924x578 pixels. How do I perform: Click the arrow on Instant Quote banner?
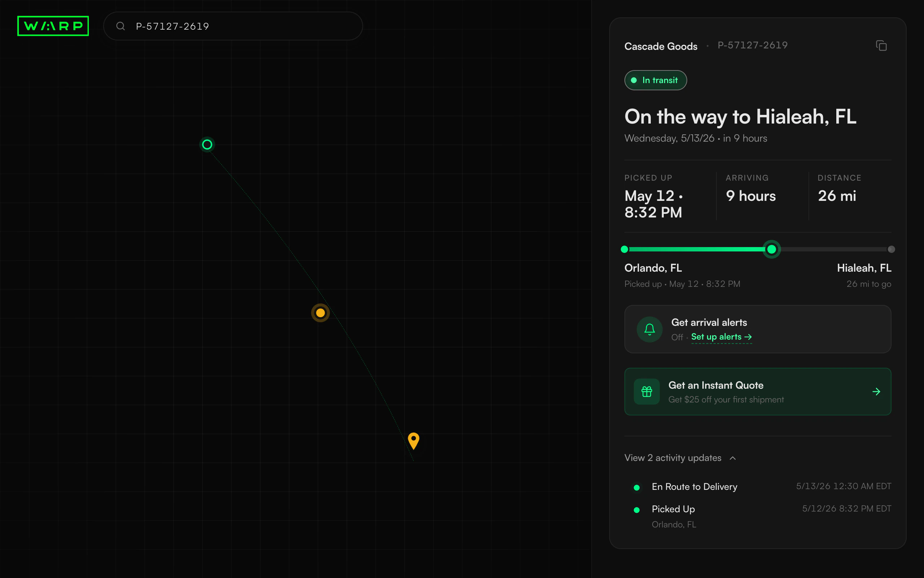pos(876,392)
